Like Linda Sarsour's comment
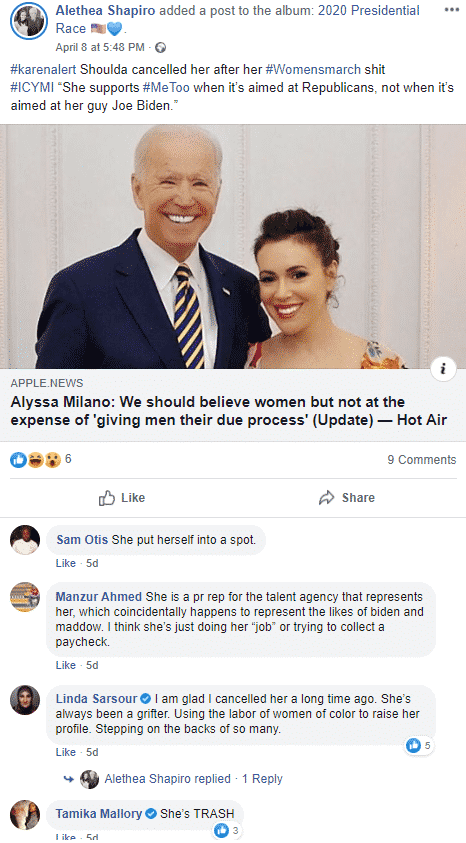The image size is (466, 843). coord(66,752)
